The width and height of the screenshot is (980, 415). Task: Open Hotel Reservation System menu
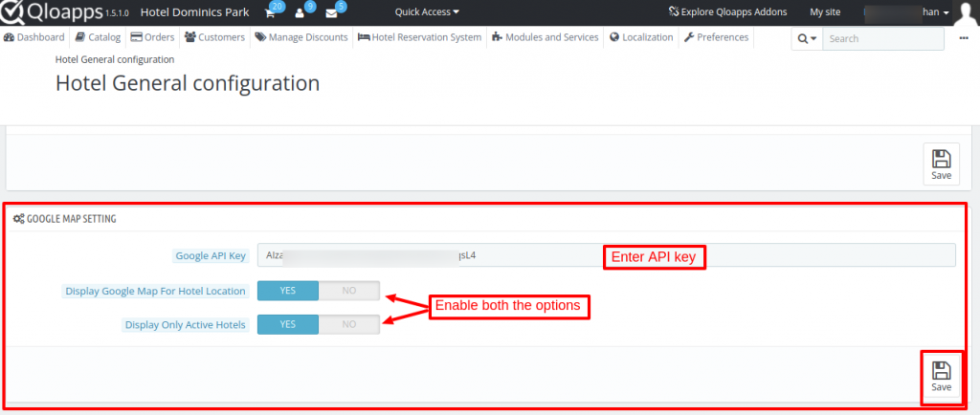point(419,37)
